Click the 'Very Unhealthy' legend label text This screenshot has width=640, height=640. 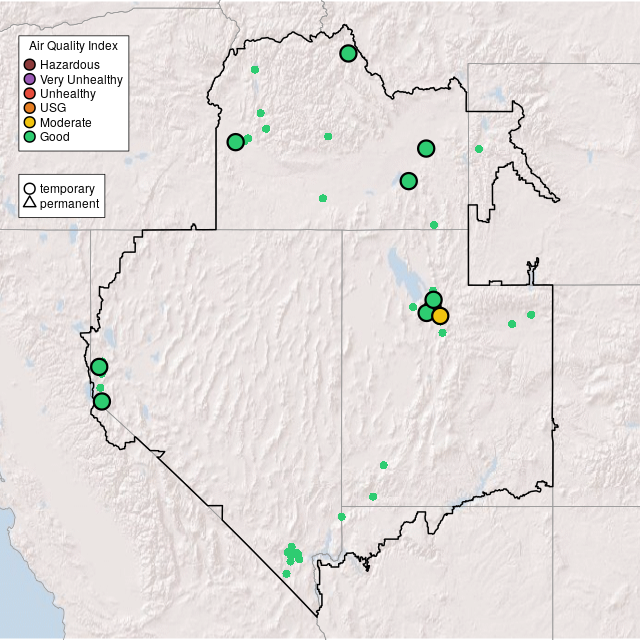point(81,79)
